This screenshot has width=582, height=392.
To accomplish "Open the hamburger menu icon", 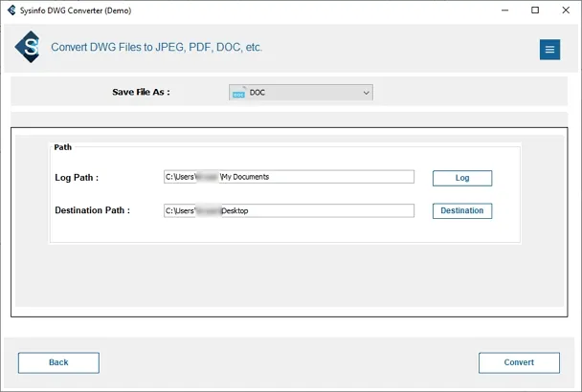I will coord(549,50).
